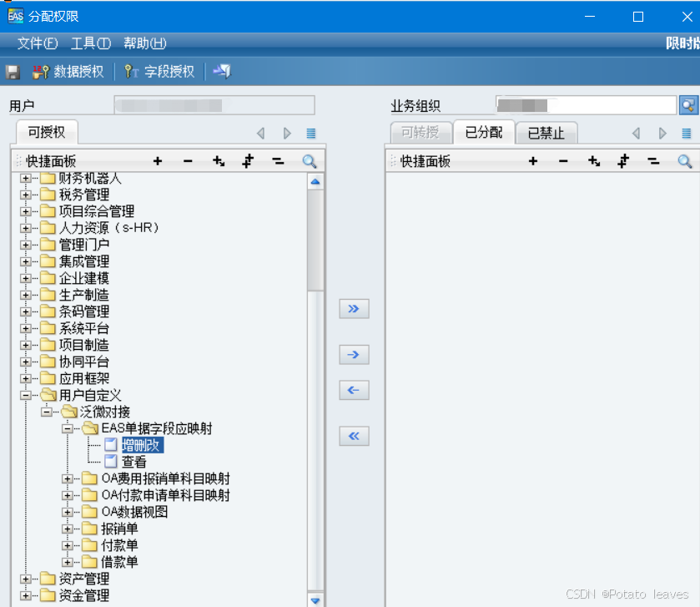Expand the 税务管理 folder node
This screenshot has height=607, width=700.
tap(25, 195)
